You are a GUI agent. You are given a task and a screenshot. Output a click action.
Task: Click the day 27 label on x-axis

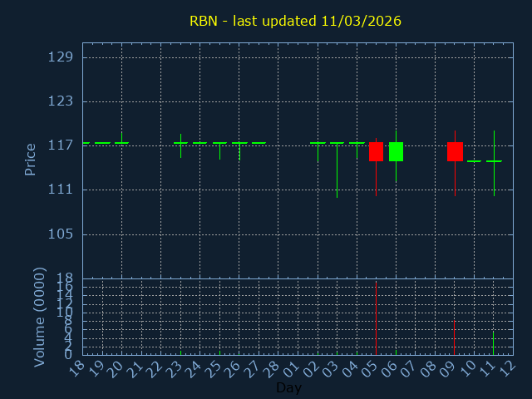(x=254, y=368)
